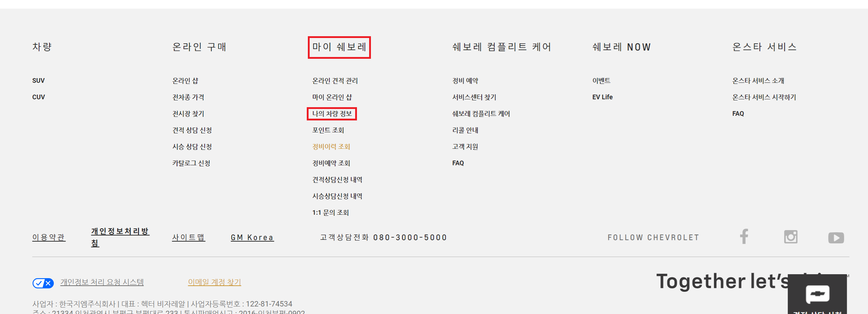Go to the SUV vehicles link
The height and width of the screenshot is (314, 868).
pos(38,81)
